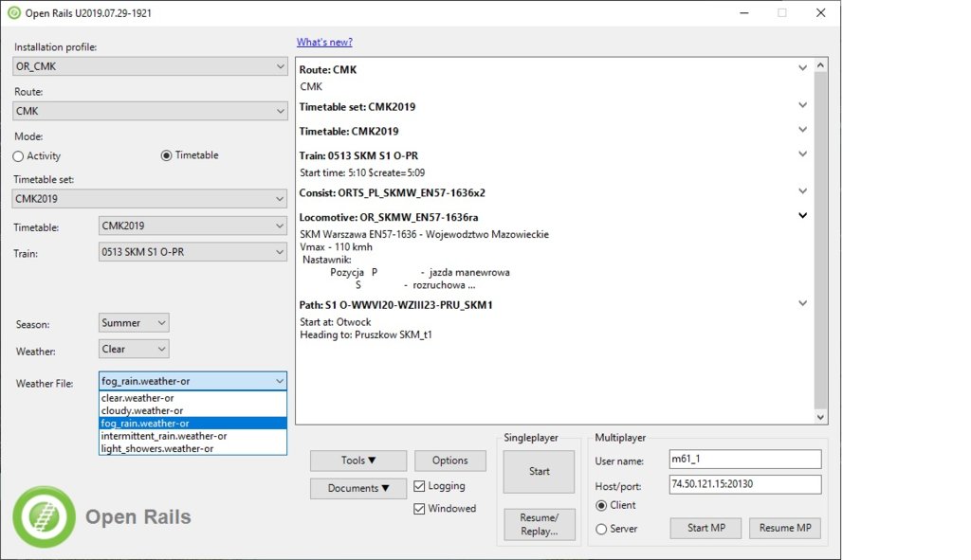Expand the Consist section chevron
The image size is (971, 560).
[x=802, y=191]
